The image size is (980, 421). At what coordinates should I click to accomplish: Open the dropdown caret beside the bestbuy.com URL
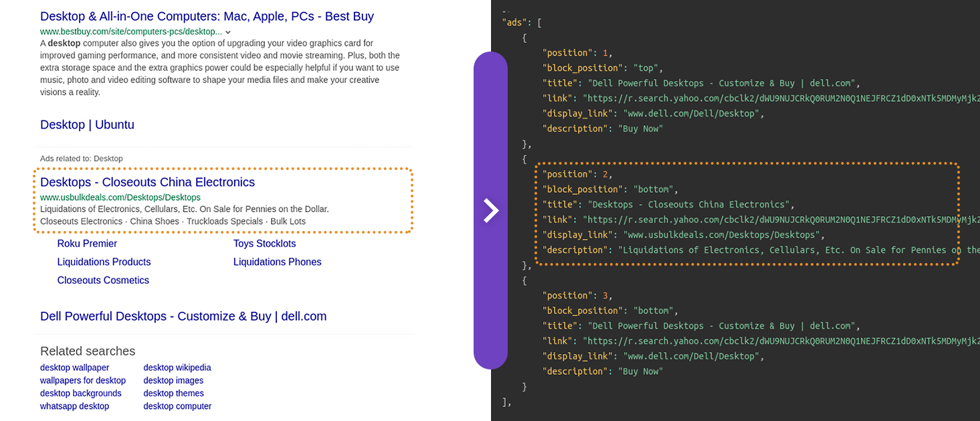coord(227,31)
